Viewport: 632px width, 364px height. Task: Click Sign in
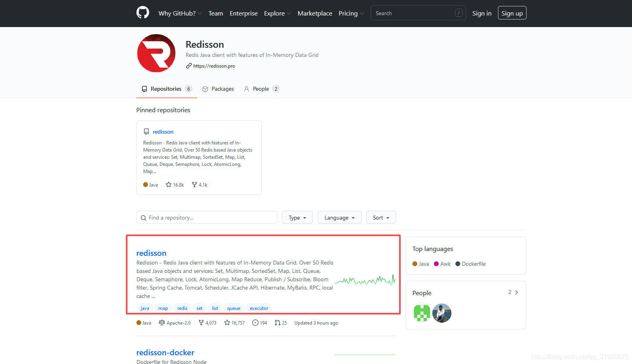click(x=482, y=13)
